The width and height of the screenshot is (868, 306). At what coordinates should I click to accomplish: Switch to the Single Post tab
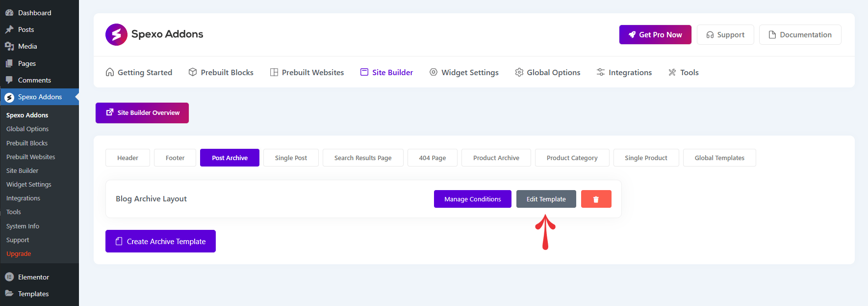click(291, 158)
